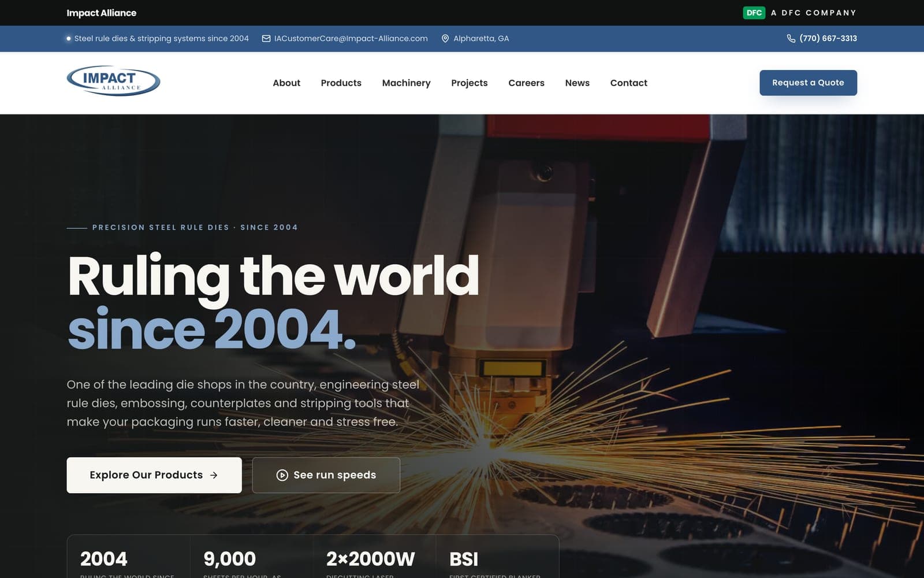The height and width of the screenshot is (578, 924).
Task: Click the '2×2000W' stat value
Action: click(x=370, y=559)
